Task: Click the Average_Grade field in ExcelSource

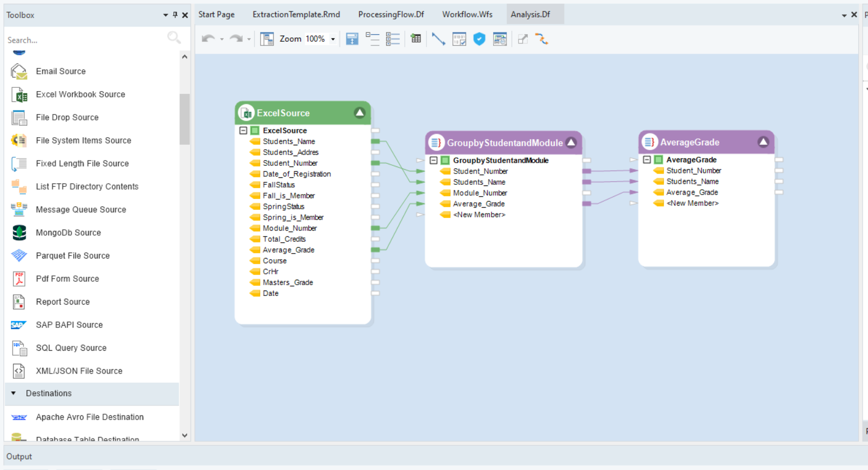Action: click(x=288, y=250)
